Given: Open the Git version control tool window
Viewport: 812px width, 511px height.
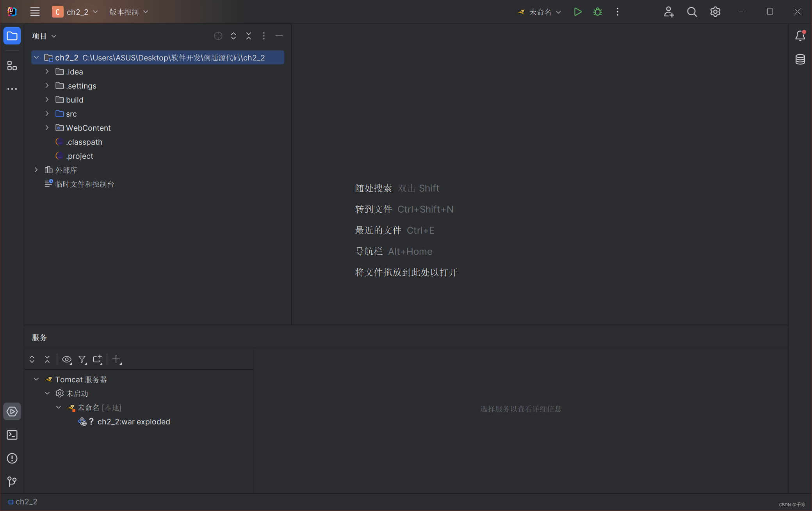Looking at the screenshot, I should (12, 482).
